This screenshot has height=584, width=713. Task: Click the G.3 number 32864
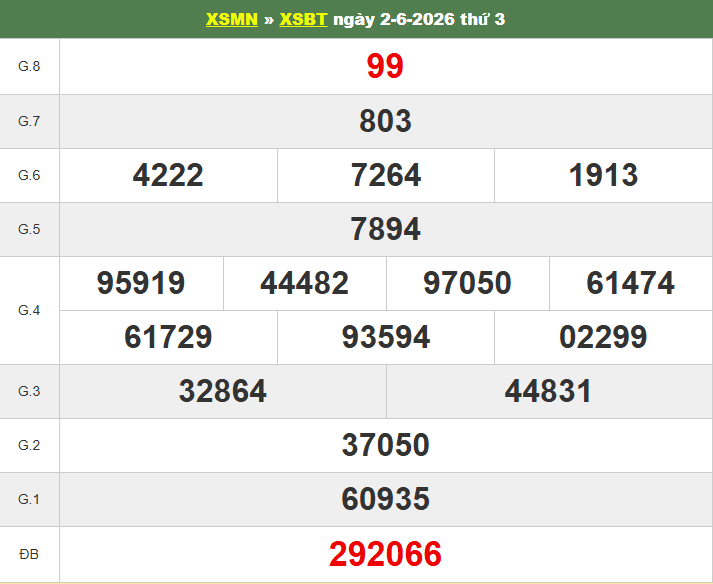[223, 391]
